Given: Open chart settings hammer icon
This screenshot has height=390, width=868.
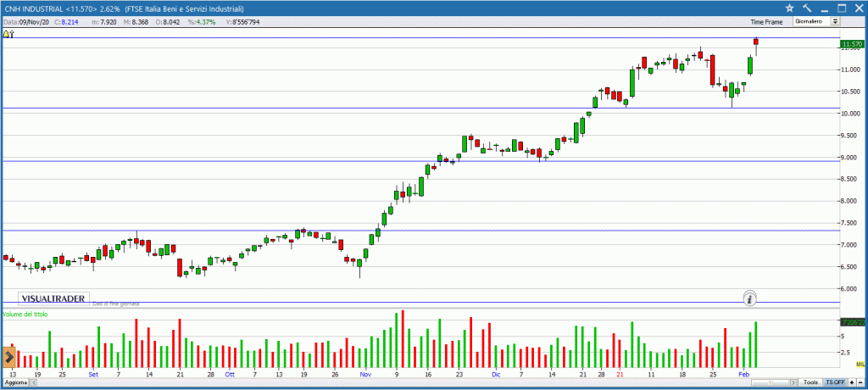Looking at the screenshot, I should [x=806, y=8].
